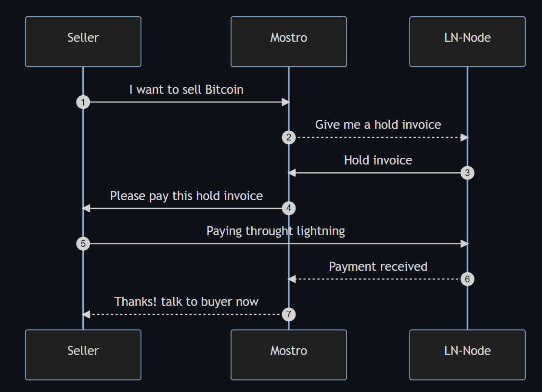Click the "Paying throught lightning" message label

tap(275, 231)
